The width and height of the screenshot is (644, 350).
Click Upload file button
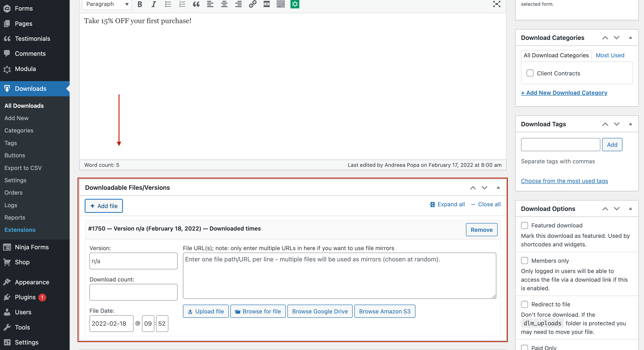click(x=205, y=311)
